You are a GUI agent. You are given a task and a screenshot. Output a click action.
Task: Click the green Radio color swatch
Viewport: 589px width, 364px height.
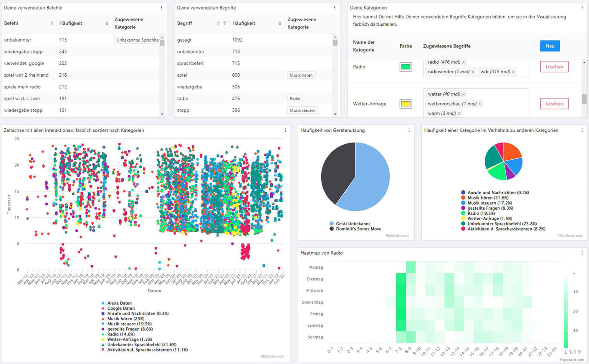click(406, 67)
